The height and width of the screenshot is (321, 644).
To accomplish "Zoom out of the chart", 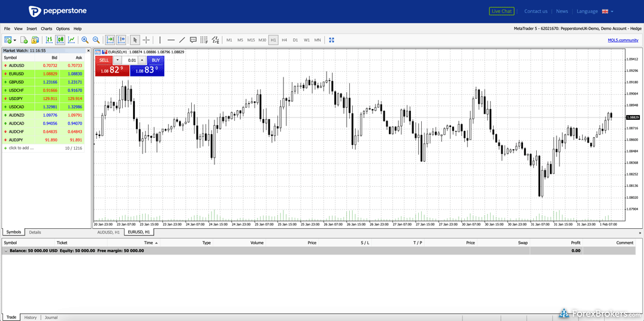I will (x=96, y=40).
